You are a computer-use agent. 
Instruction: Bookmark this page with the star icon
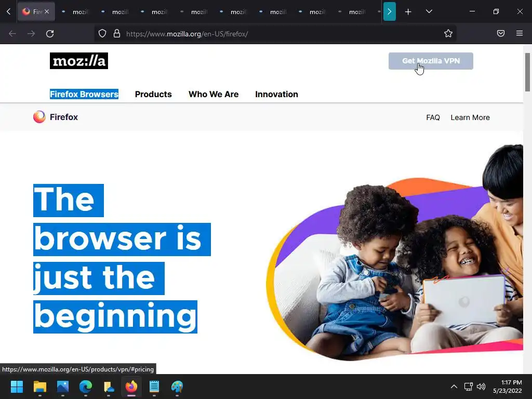point(448,34)
